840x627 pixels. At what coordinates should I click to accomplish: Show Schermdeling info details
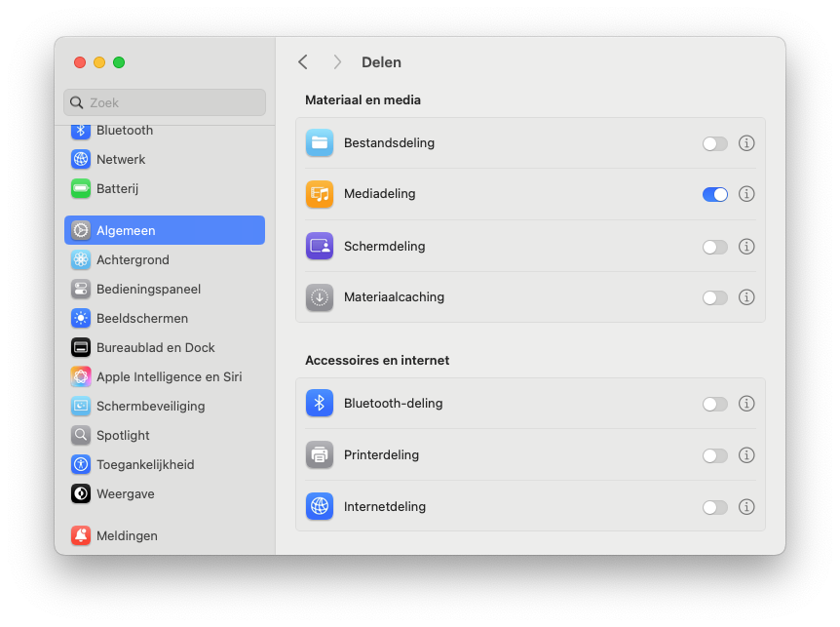[x=746, y=247]
